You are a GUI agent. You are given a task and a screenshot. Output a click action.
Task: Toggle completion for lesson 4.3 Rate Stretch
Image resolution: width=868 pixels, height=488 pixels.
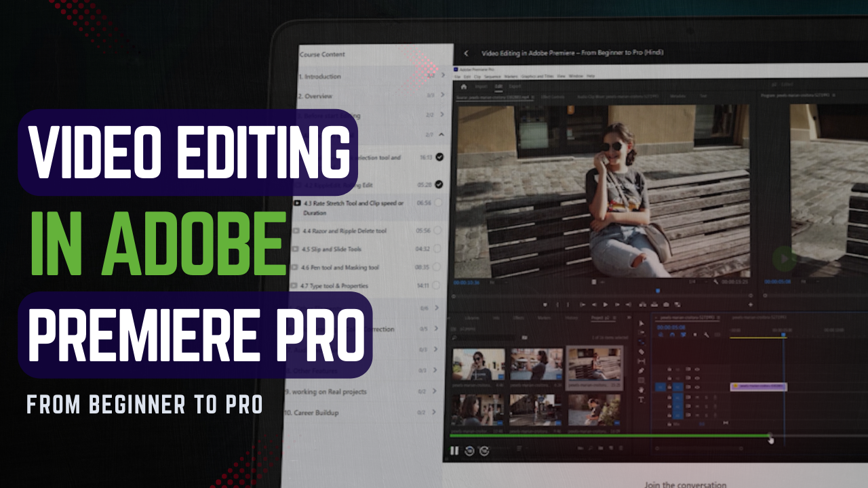click(x=438, y=203)
